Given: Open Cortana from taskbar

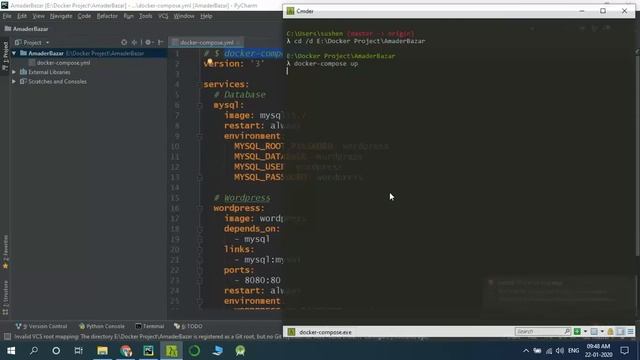Looking at the screenshot, I should click(x=56, y=351).
